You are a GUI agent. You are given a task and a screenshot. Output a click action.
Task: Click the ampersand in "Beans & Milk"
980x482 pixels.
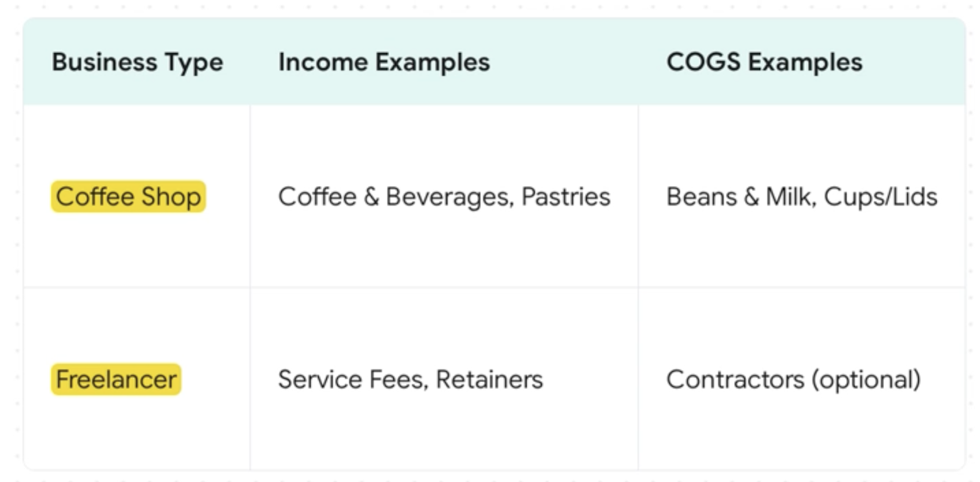(x=751, y=196)
